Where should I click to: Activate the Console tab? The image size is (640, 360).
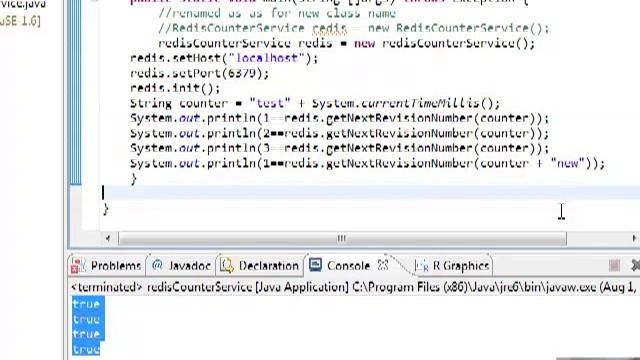(348, 266)
